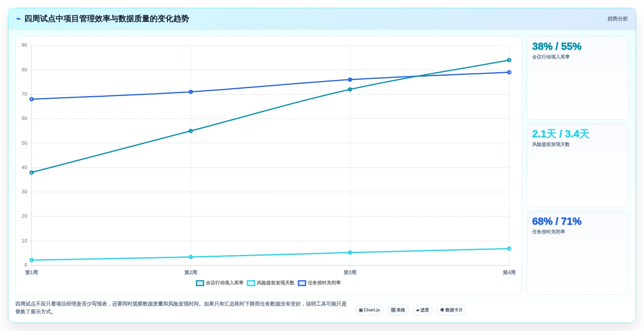Select the Chart.js tag chip
The image size is (644, 331).
(369, 310)
